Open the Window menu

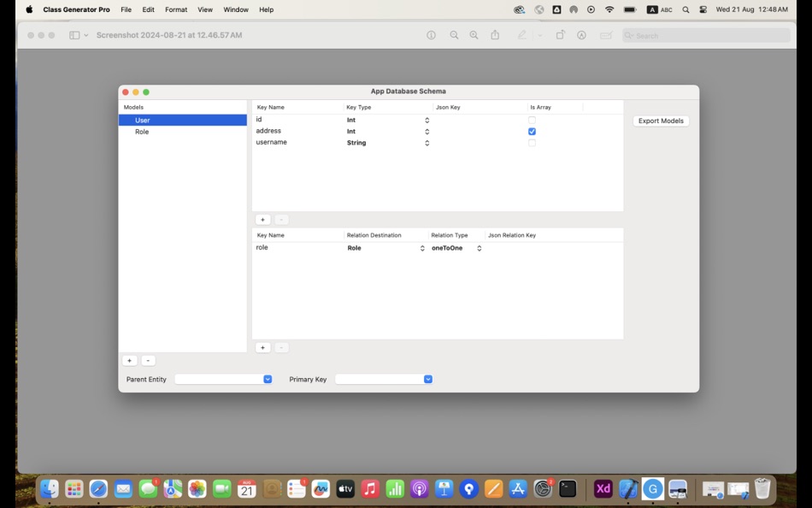coord(235,9)
